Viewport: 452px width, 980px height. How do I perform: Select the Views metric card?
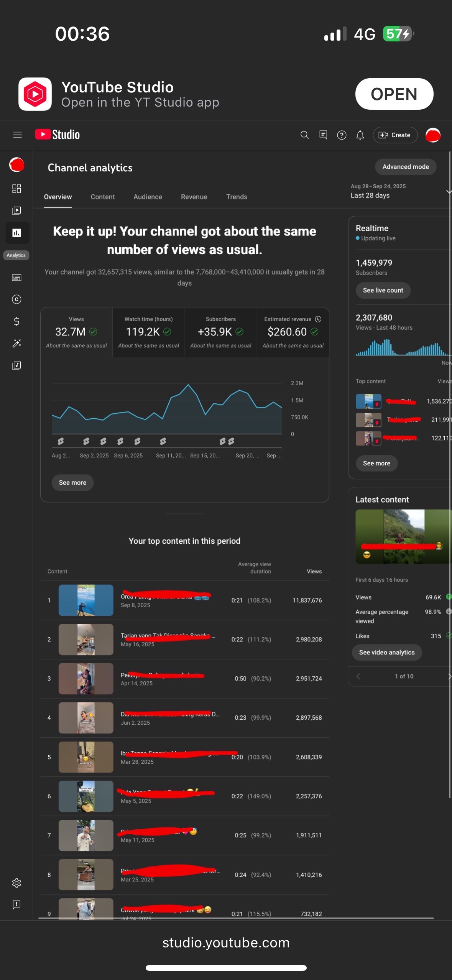coord(76,332)
